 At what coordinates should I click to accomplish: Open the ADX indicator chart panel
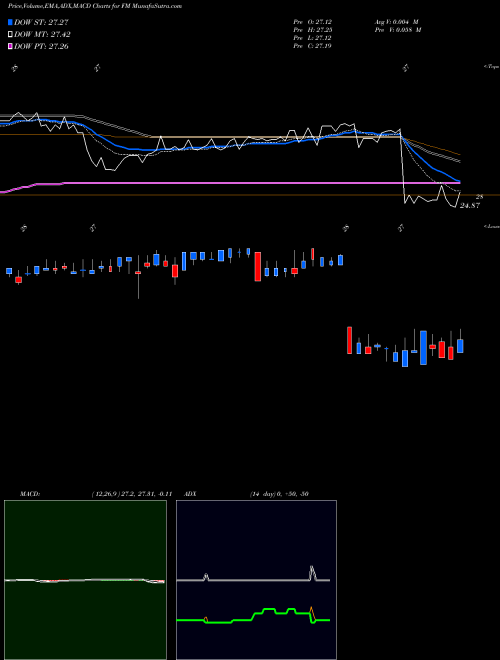point(256,580)
